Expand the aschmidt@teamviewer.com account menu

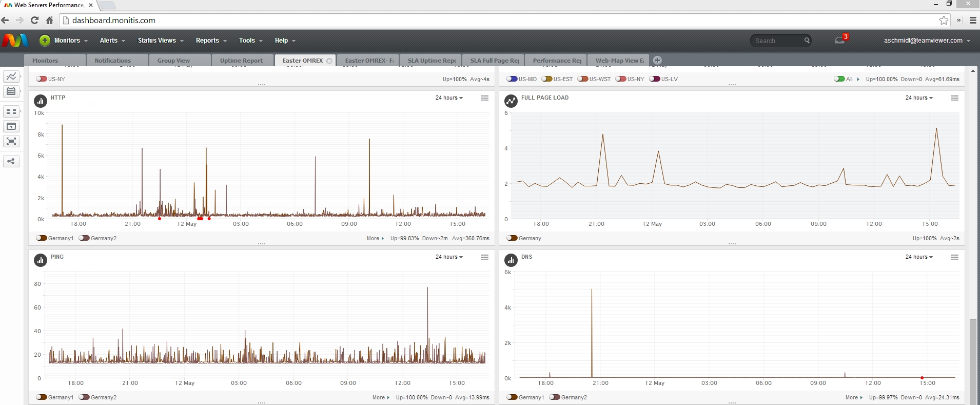927,41
